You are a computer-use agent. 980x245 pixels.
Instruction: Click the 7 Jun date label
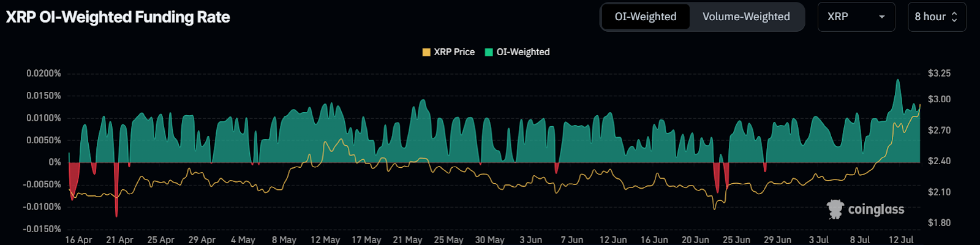pyautogui.click(x=571, y=240)
